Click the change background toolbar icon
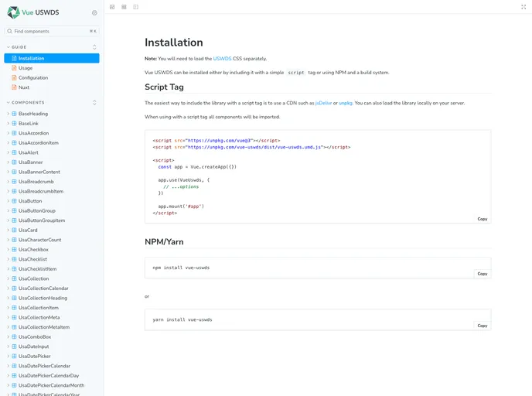This screenshot has height=396, width=532. click(112, 7)
